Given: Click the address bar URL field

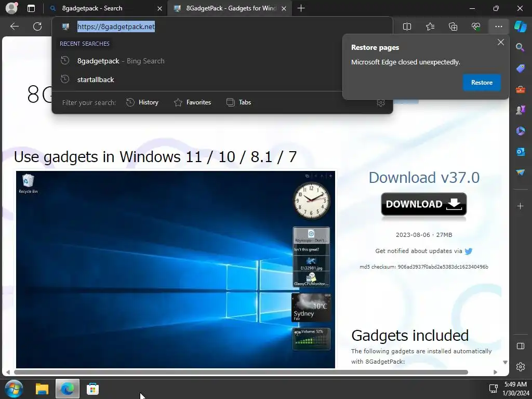Looking at the screenshot, I should point(222,26).
